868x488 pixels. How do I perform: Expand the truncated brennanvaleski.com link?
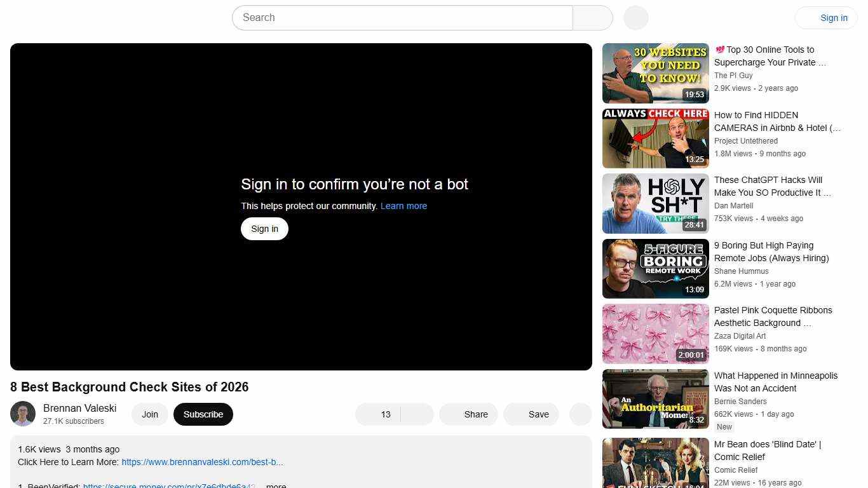pyautogui.click(x=202, y=462)
